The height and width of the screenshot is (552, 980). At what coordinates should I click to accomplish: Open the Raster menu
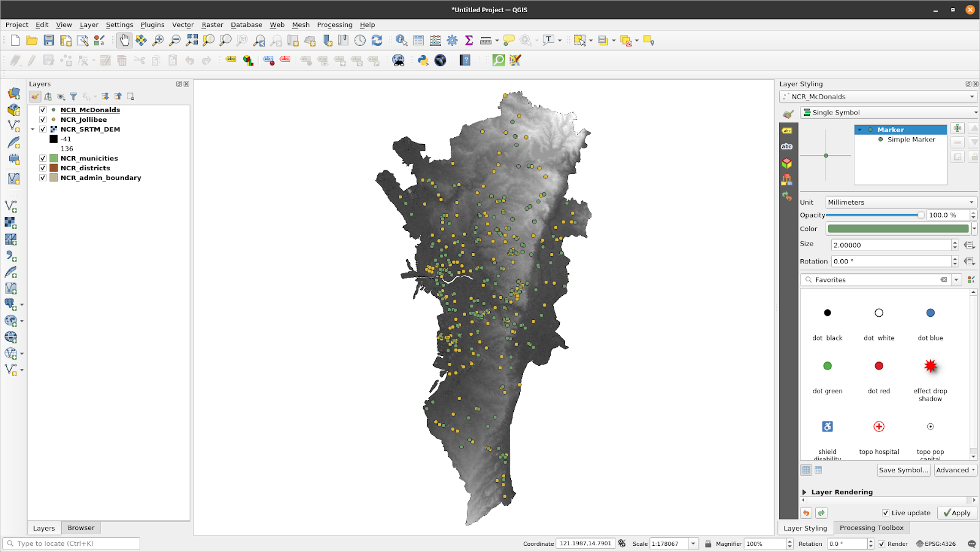[x=212, y=25]
